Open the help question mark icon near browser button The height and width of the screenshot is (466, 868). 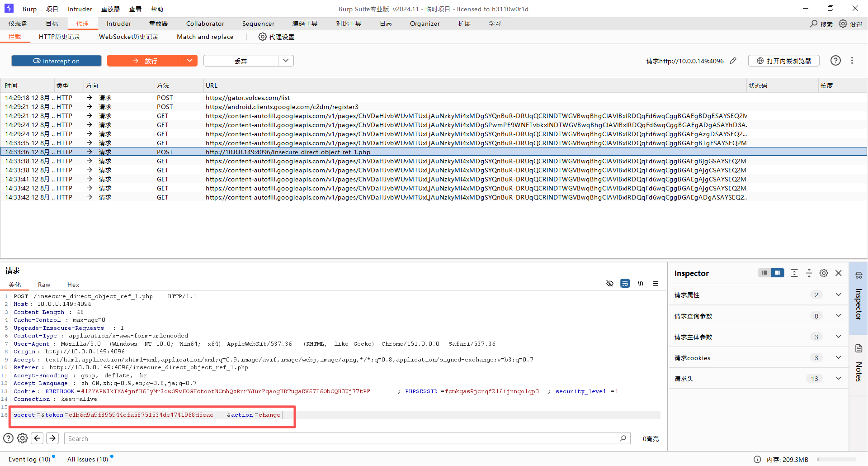coord(835,61)
